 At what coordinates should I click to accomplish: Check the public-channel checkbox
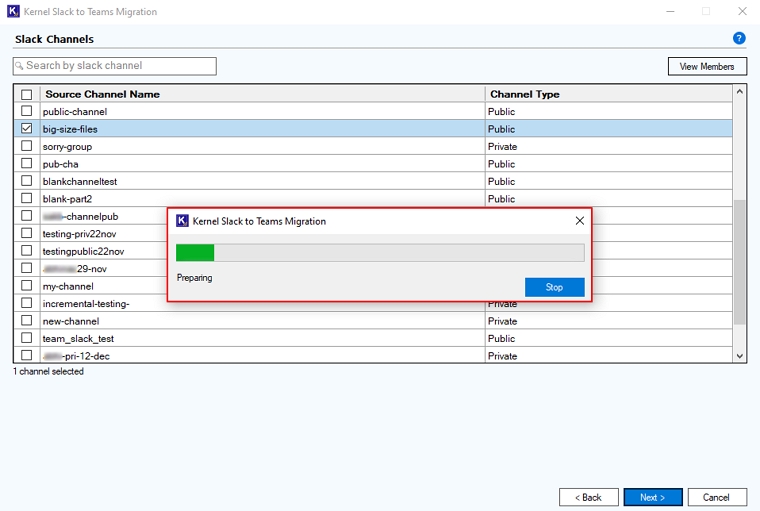click(27, 111)
